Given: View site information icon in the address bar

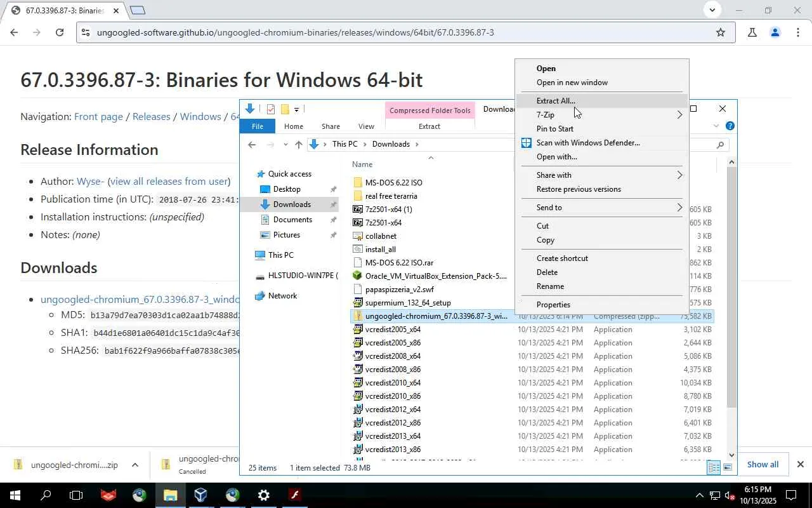Looking at the screenshot, I should pyautogui.click(x=86, y=32).
